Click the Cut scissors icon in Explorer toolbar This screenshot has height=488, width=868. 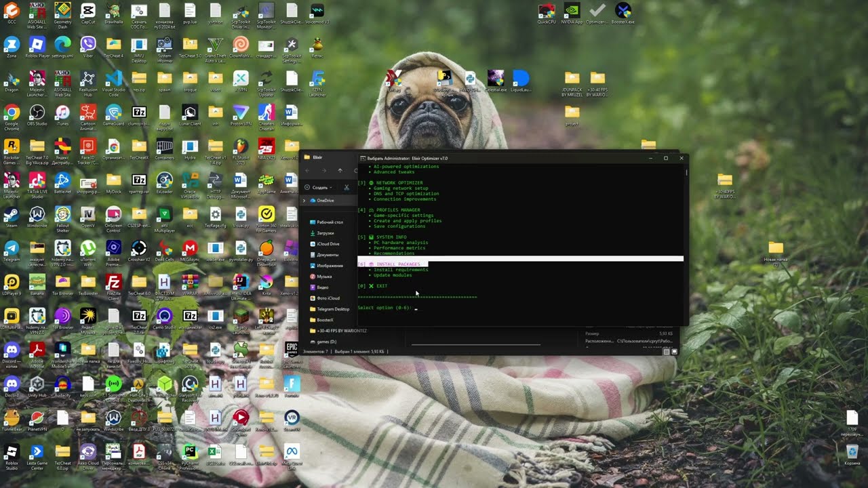coord(347,187)
